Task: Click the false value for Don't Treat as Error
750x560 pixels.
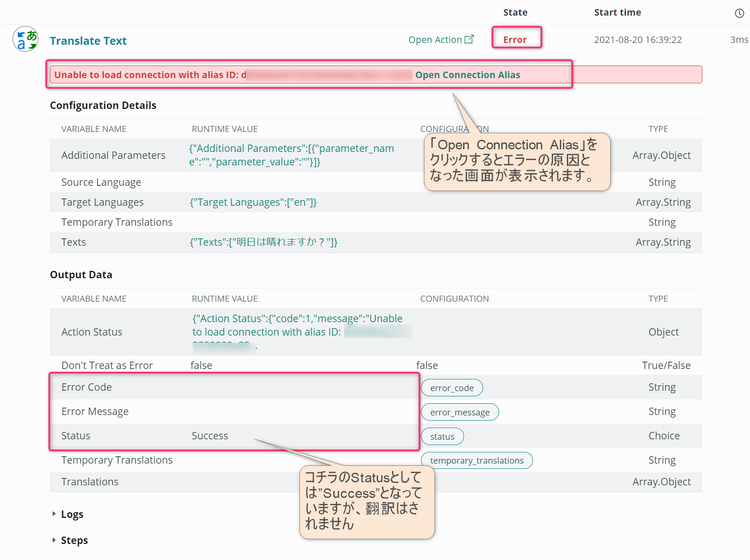Action: pyautogui.click(x=201, y=365)
